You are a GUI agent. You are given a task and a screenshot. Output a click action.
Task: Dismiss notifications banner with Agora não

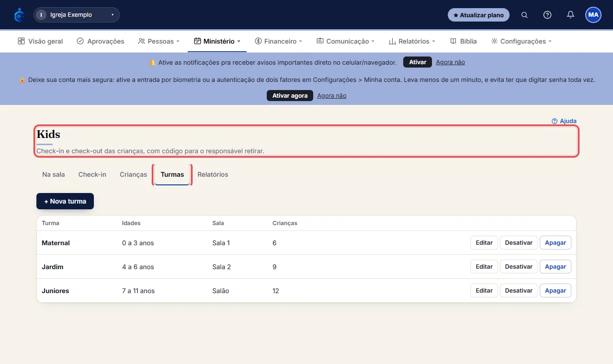tap(450, 62)
